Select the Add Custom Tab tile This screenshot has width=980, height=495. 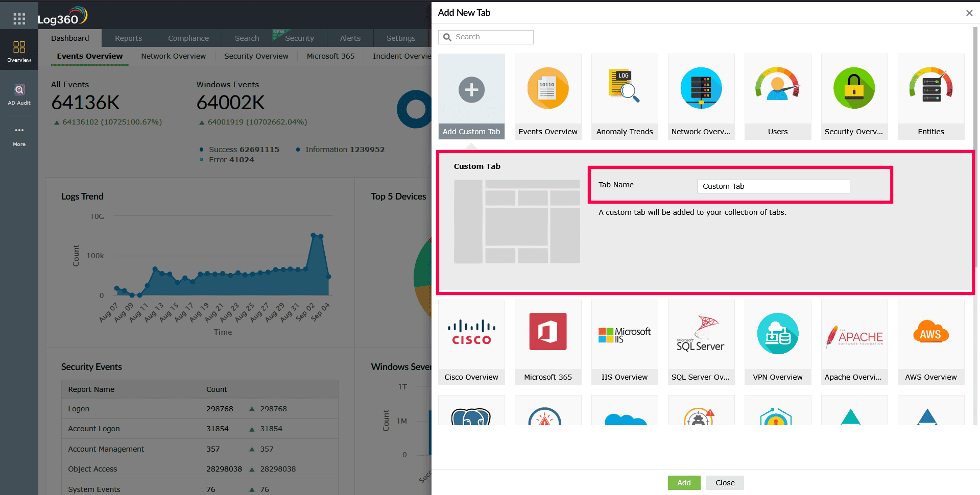point(471,96)
